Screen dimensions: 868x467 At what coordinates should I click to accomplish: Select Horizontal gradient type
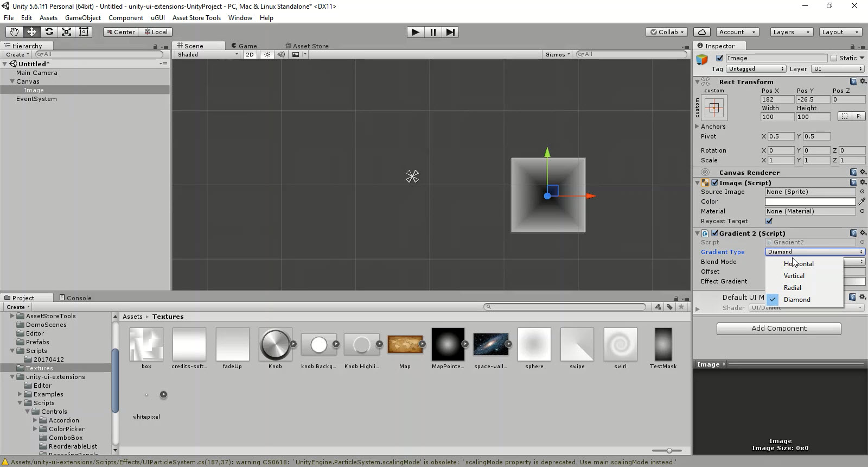tap(805, 264)
